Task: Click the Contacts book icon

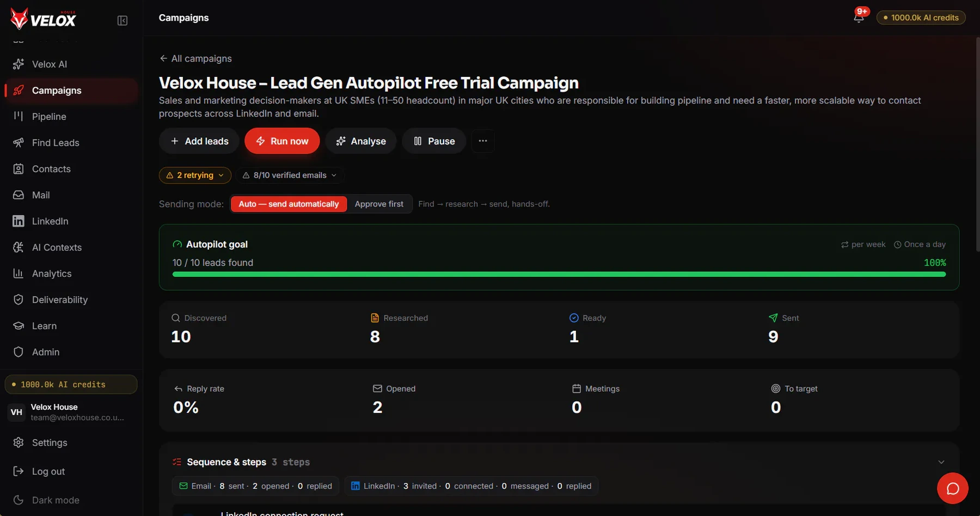Action: (x=19, y=169)
